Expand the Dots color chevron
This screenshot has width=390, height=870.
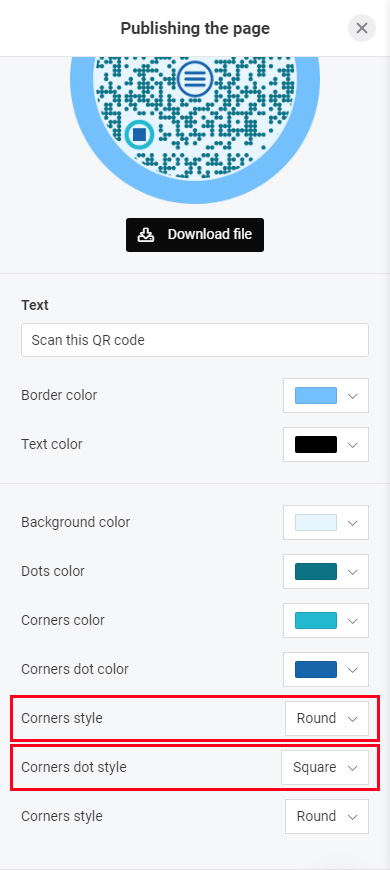(x=352, y=571)
